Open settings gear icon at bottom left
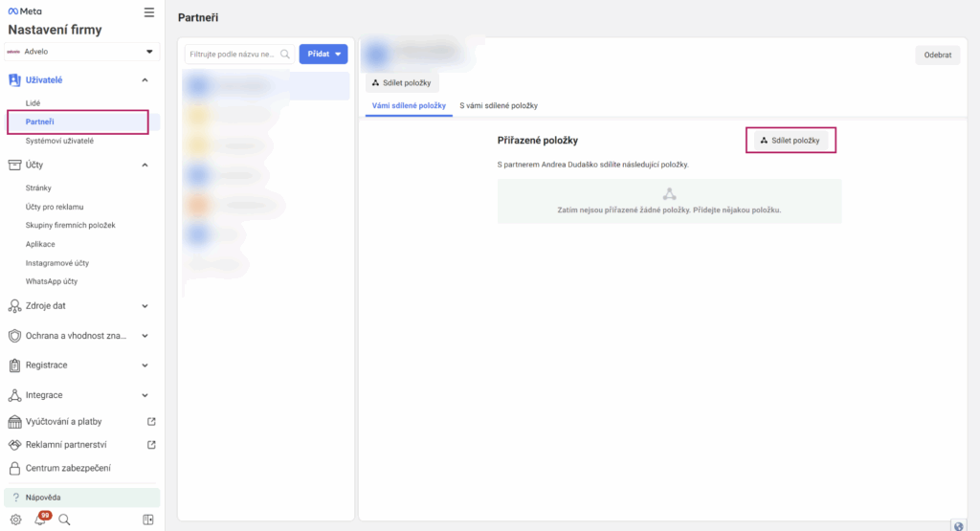The height and width of the screenshot is (531, 980). (15, 520)
